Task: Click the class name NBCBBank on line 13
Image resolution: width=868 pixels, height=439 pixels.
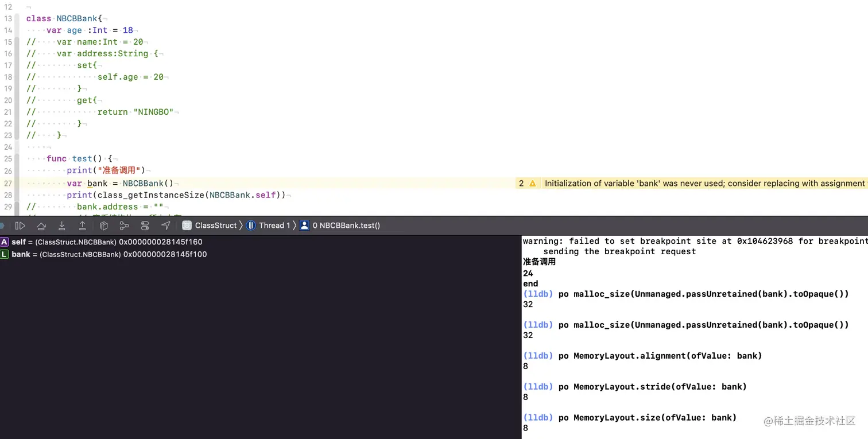Action: 77,18
